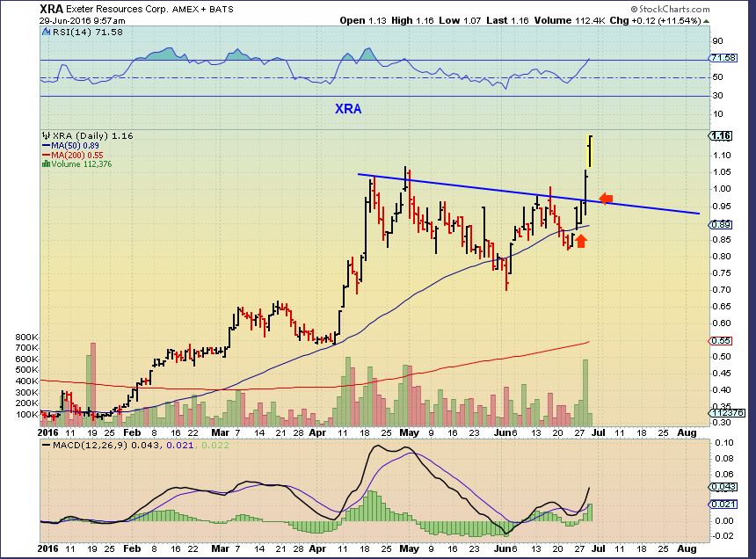The width and height of the screenshot is (756, 559).
Task: Click the Low 1.07 value
Action: (x=460, y=21)
